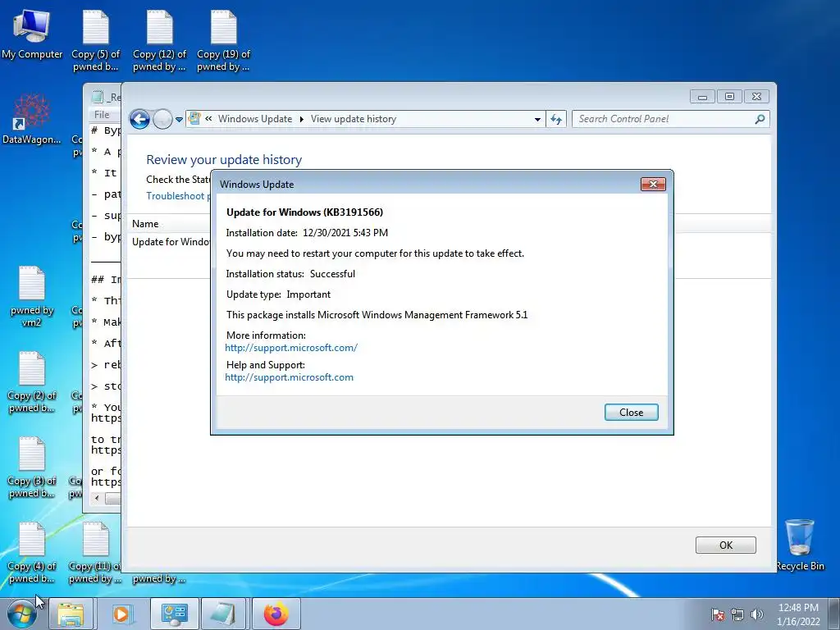Click the volume speaker tray icon
This screenshot has height=630, width=840.
point(757,614)
